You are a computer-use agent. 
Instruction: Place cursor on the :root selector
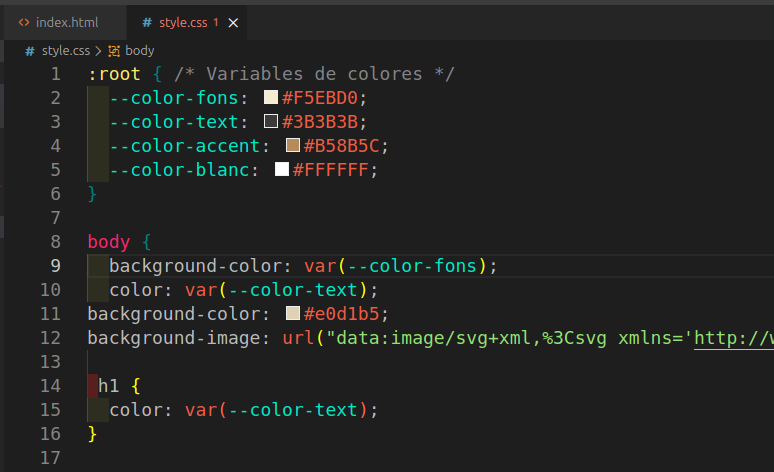114,74
